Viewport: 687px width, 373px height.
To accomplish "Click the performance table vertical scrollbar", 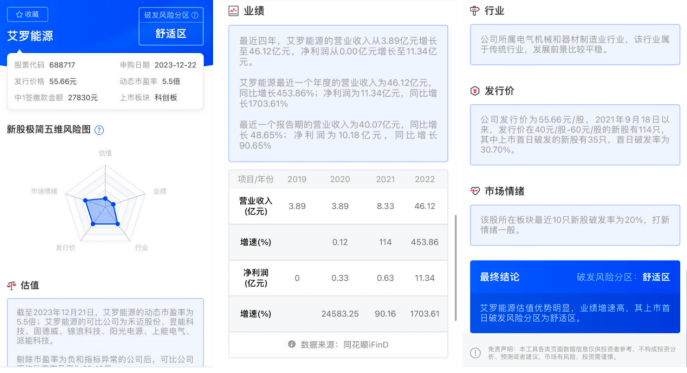I will (455, 267).
